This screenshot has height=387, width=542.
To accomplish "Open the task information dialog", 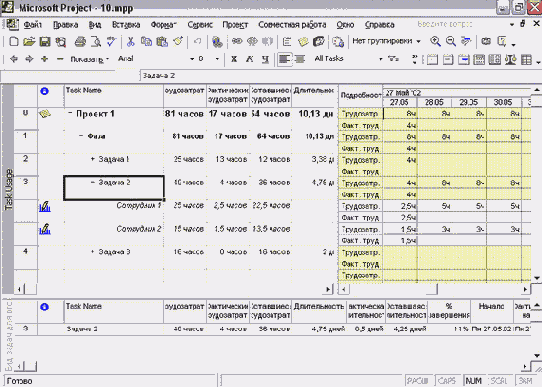I will (x=287, y=42).
